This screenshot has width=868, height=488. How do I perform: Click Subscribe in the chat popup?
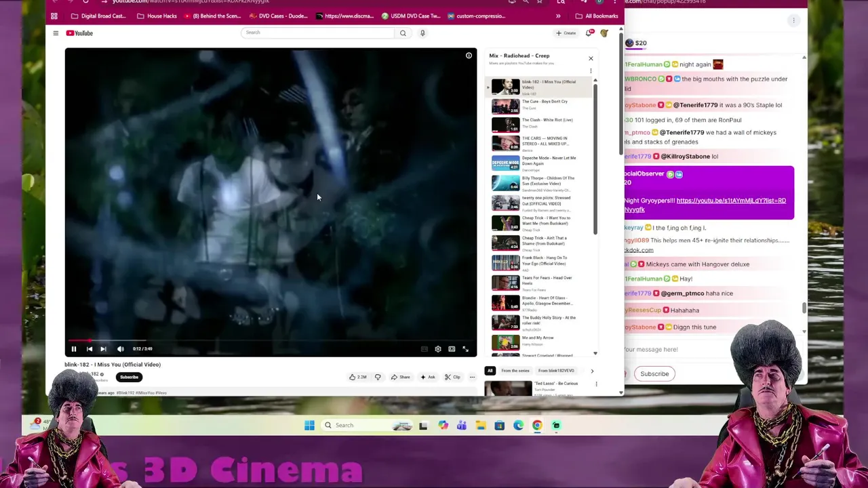coord(654,373)
